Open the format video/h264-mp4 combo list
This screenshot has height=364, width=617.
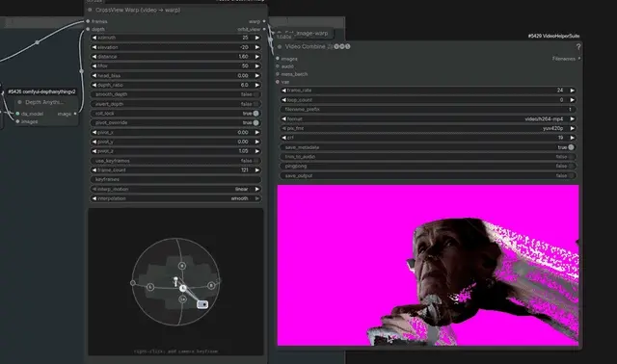[428, 118]
